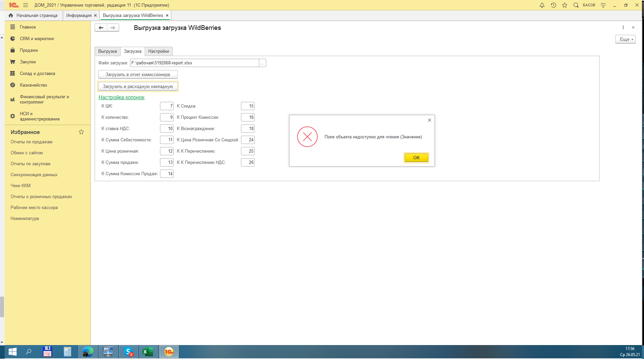Open Чеки ККМ favorite
This screenshot has width=644, height=359.
[x=21, y=186]
